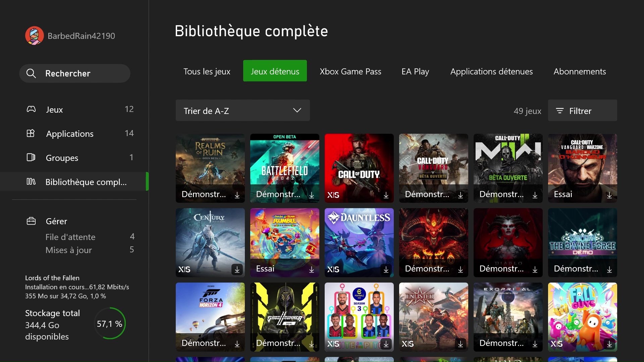Viewport: 644px width, 362px height.
Task: Download Realms of Ruin demo via arrow icon
Action: (237, 195)
